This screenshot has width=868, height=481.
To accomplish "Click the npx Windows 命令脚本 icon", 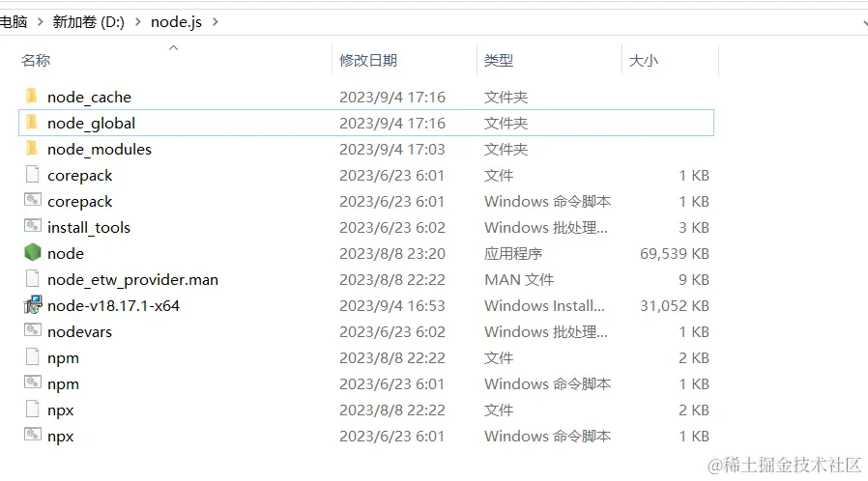I will coord(32,435).
